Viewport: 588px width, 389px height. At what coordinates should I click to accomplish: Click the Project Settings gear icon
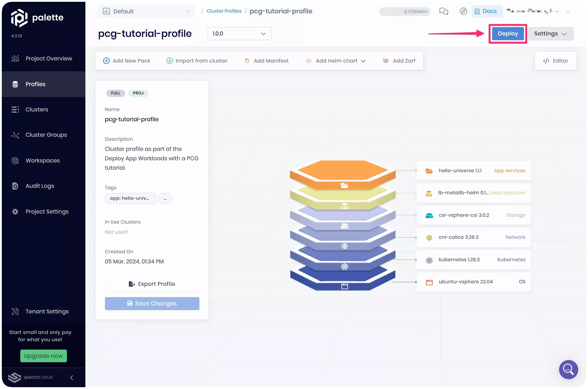(15, 211)
